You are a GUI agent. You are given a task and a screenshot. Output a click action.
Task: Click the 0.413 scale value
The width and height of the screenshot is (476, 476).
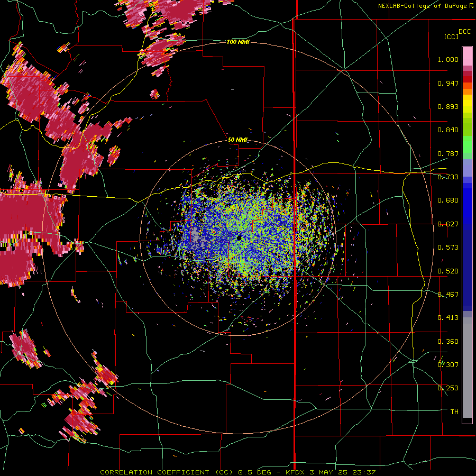tap(448, 318)
